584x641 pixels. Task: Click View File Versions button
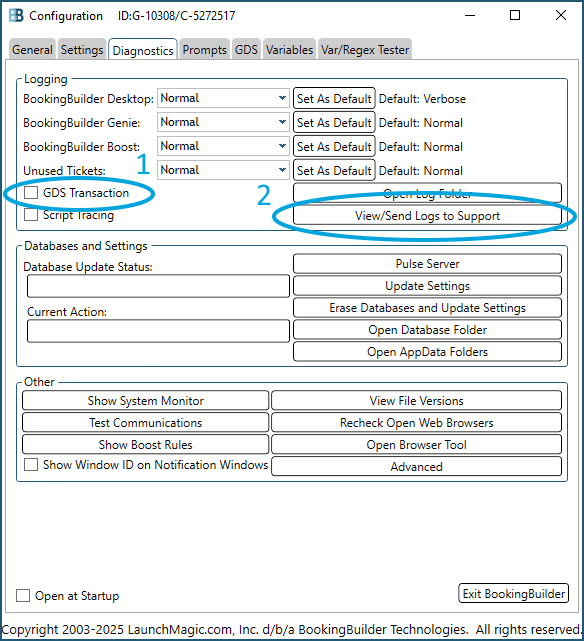click(x=416, y=401)
